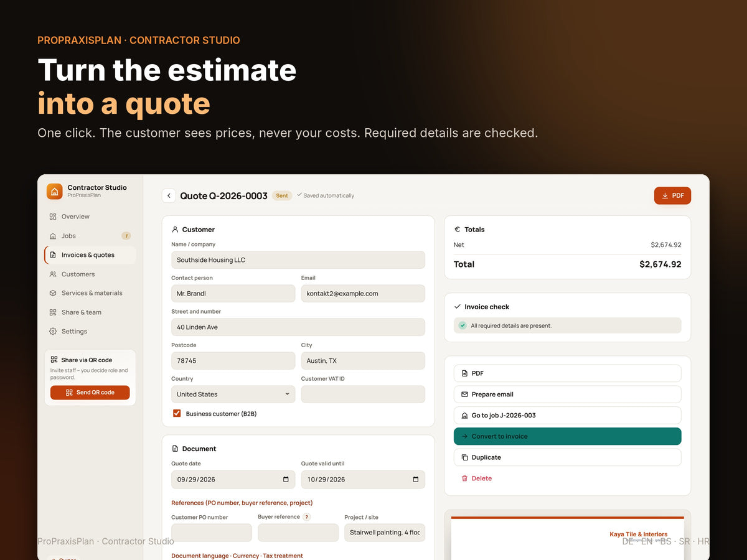The image size is (747, 560).
Task: Click the Customer PO number field
Action: pos(212,533)
